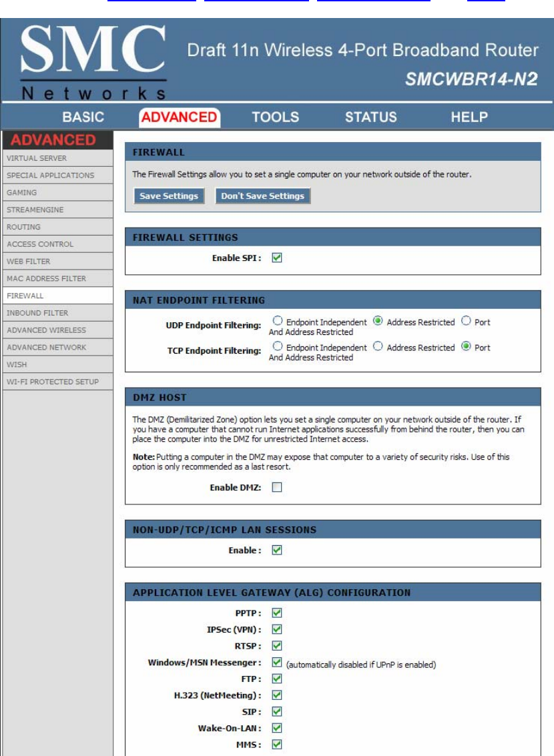
Task: Toggle the Wake-On-LAN checkbox
Action: point(277,728)
